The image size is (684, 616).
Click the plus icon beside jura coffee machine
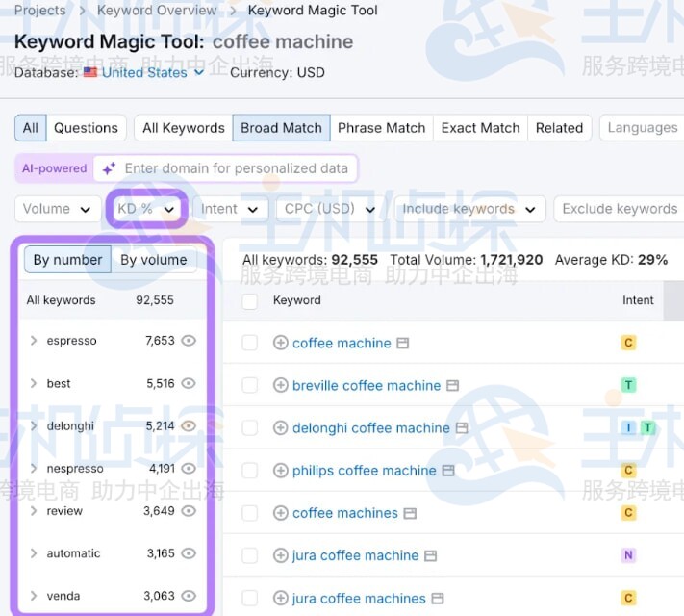coord(281,555)
